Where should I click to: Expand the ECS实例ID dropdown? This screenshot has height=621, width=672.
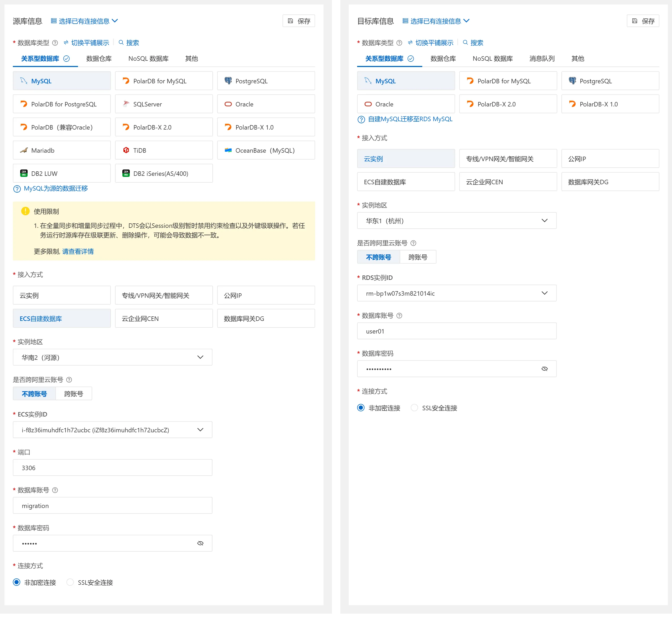click(112, 430)
